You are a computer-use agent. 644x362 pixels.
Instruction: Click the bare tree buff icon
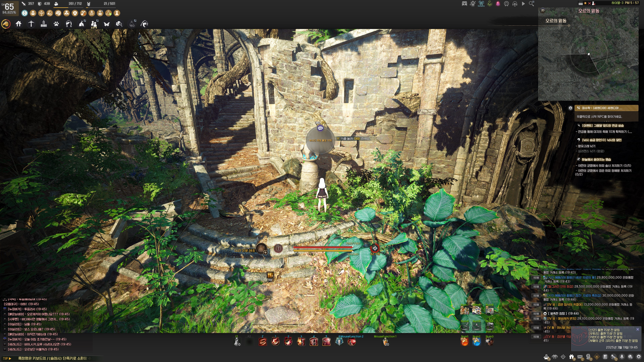click(41, 13)
